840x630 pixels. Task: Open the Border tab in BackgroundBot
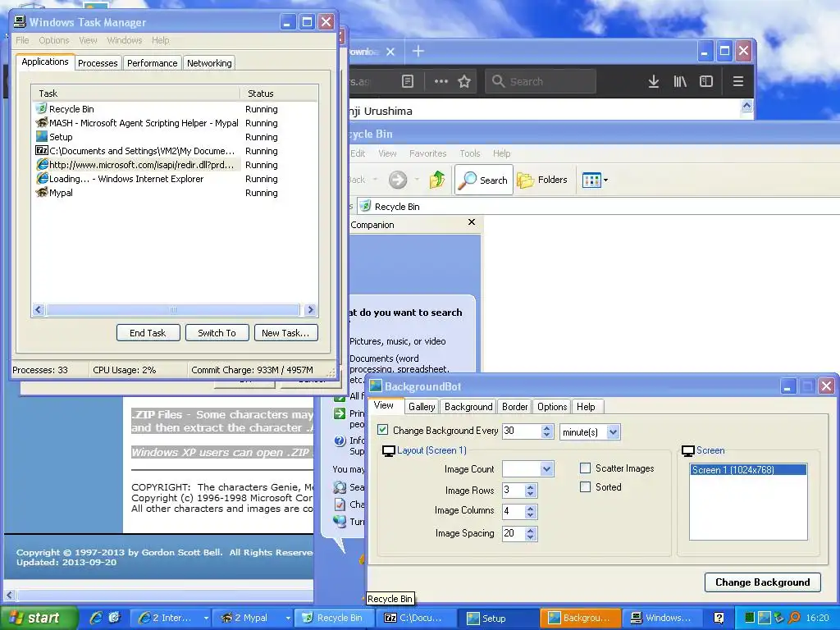tap(515, 407)
